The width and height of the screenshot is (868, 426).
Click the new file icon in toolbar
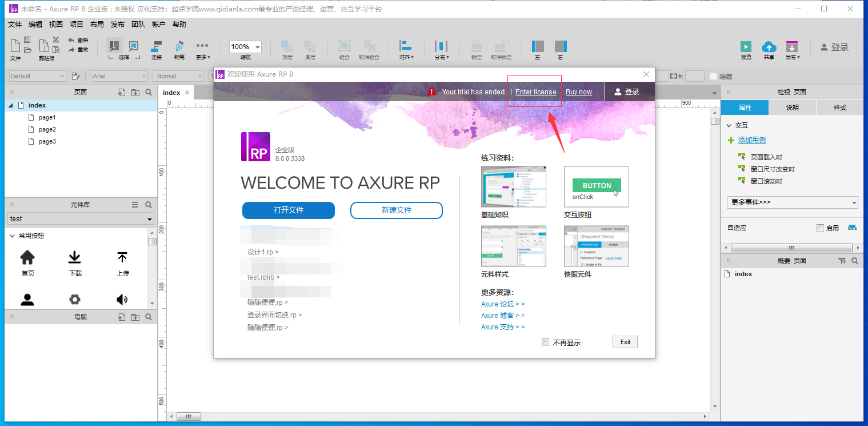15,45
